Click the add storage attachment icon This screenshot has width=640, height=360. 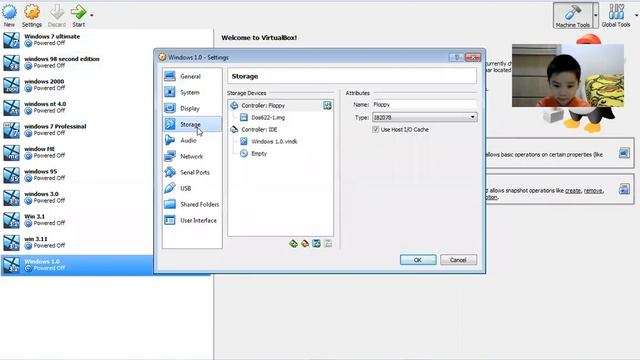[317, 244]
